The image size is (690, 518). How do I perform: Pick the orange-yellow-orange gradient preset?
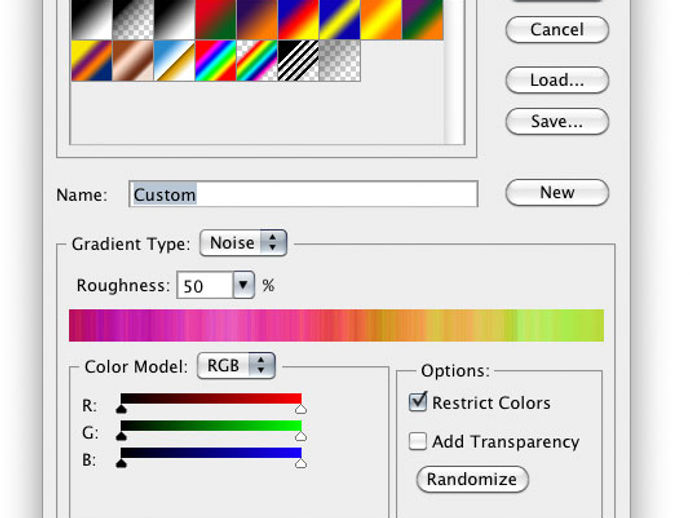coord(380,19)
